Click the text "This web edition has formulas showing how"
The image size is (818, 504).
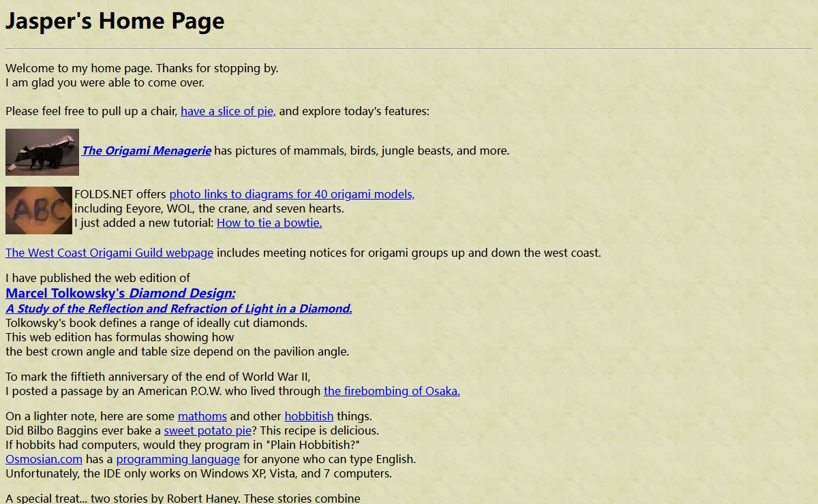click(x=120, y=337)
